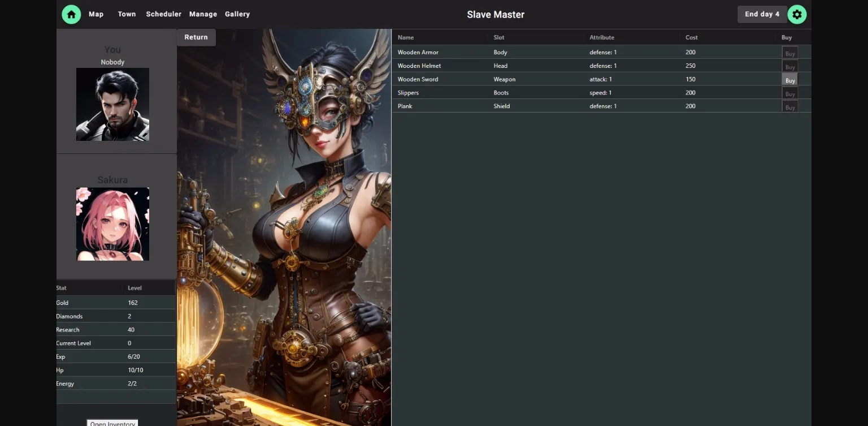Open the Scheduler page

tap(163, 14)
